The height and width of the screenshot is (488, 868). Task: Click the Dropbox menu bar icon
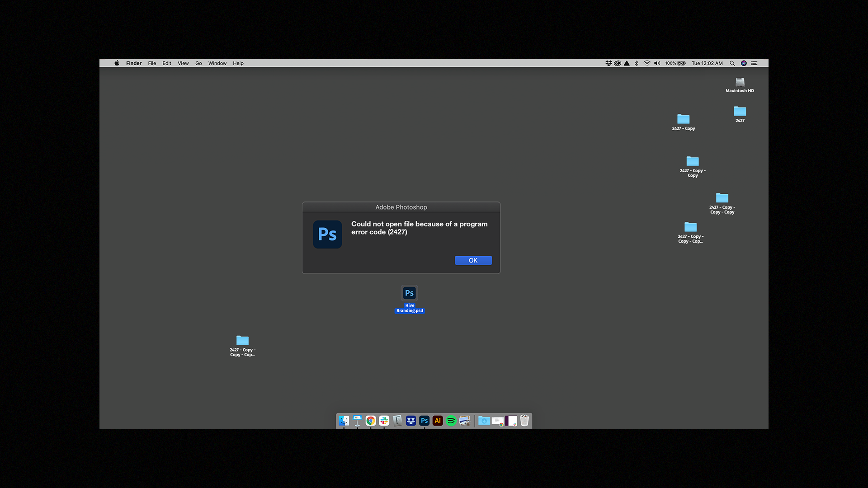(609, 63)
